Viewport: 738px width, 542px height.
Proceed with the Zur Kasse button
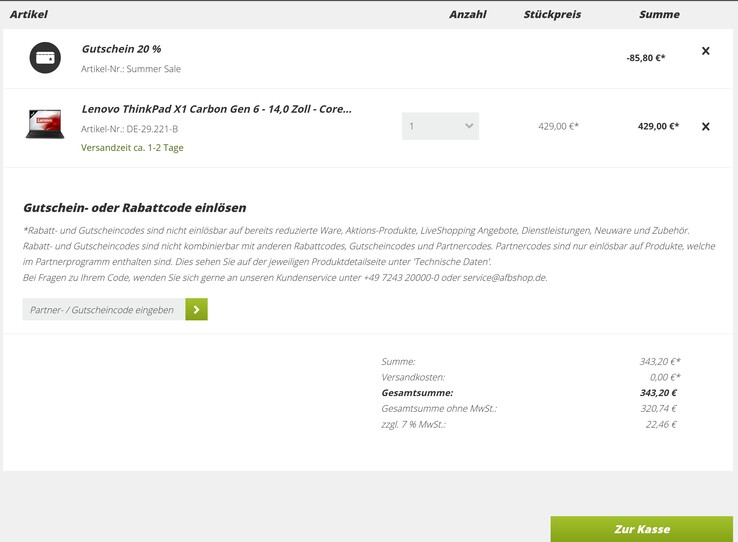pyautogui.click(x=641, y=529)
